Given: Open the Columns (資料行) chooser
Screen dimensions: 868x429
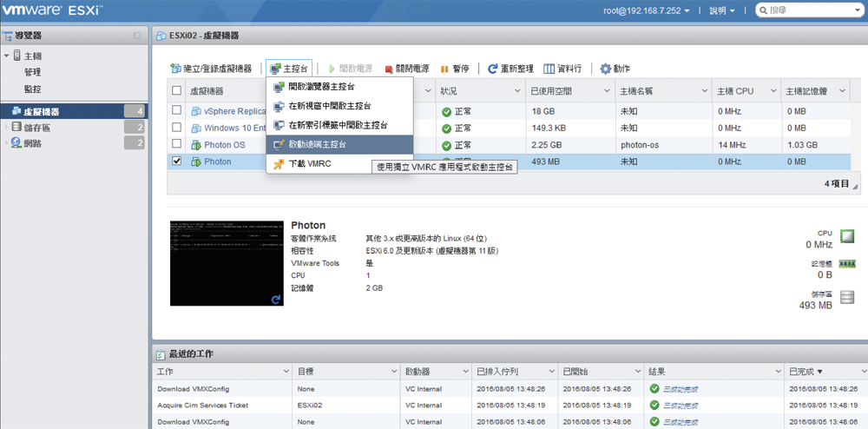Looking at the screenshot, I should point(562,69).
